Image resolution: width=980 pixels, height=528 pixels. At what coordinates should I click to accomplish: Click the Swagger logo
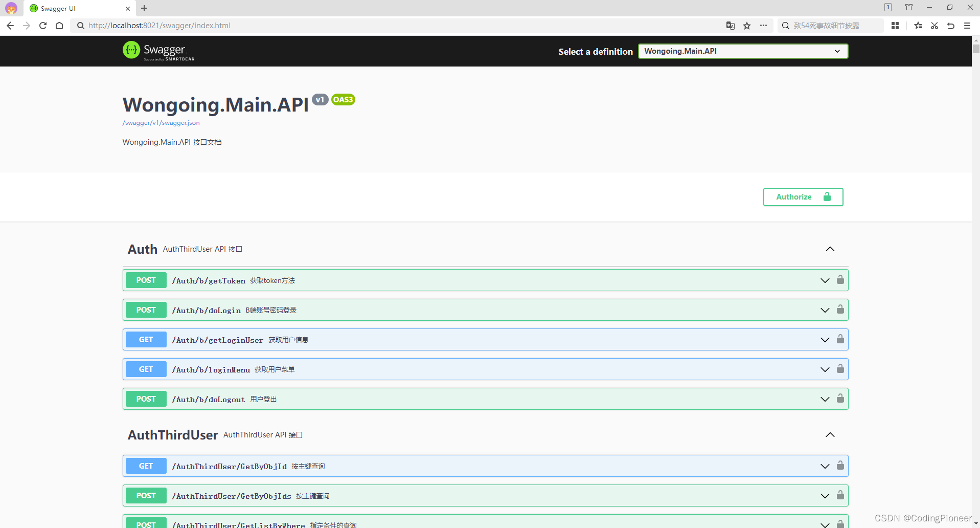tap(158, 51)
